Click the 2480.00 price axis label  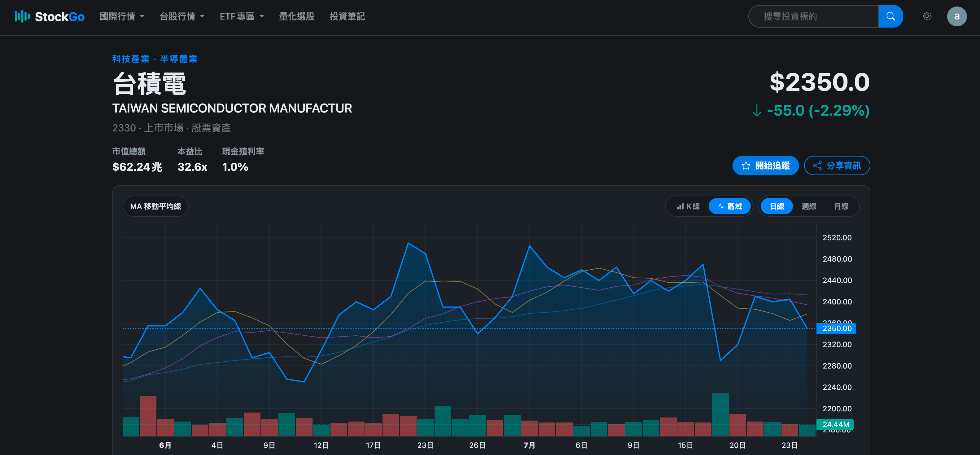(x=837, y=259)
